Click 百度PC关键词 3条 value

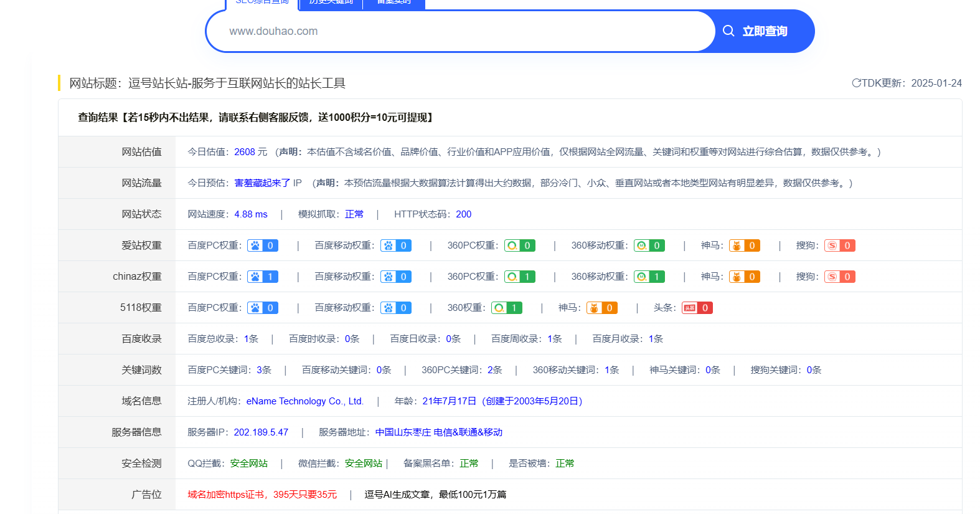(264, 370)
